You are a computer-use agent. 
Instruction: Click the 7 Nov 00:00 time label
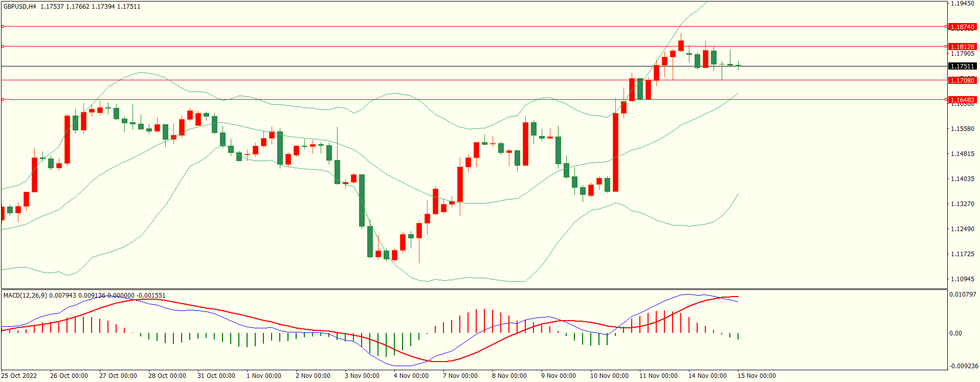click(460, 376)
